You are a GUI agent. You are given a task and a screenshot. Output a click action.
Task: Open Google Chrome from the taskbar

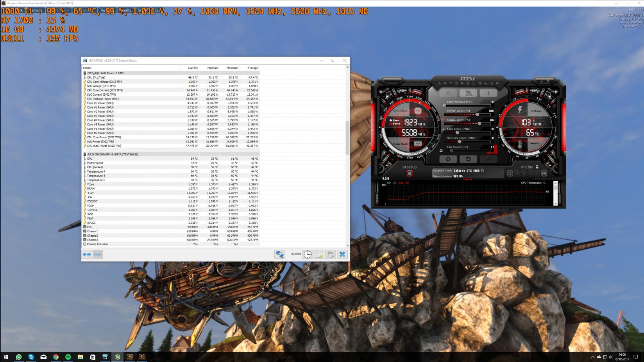pos(56,357)
